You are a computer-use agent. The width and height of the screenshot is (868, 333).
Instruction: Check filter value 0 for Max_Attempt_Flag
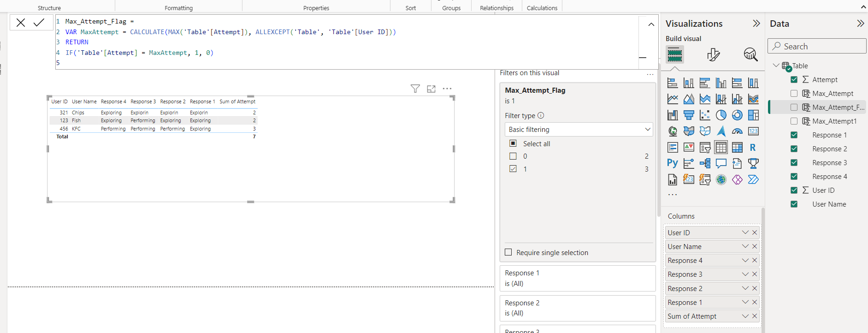(513, 156)
